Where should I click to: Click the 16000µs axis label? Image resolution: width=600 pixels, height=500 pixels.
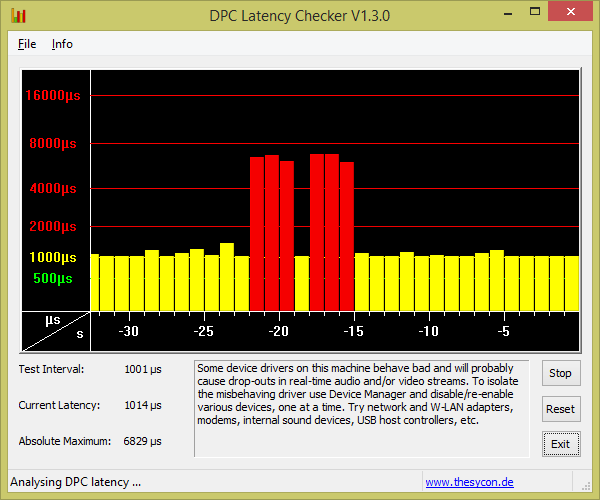pyautogui.click(x=53, y=95)
